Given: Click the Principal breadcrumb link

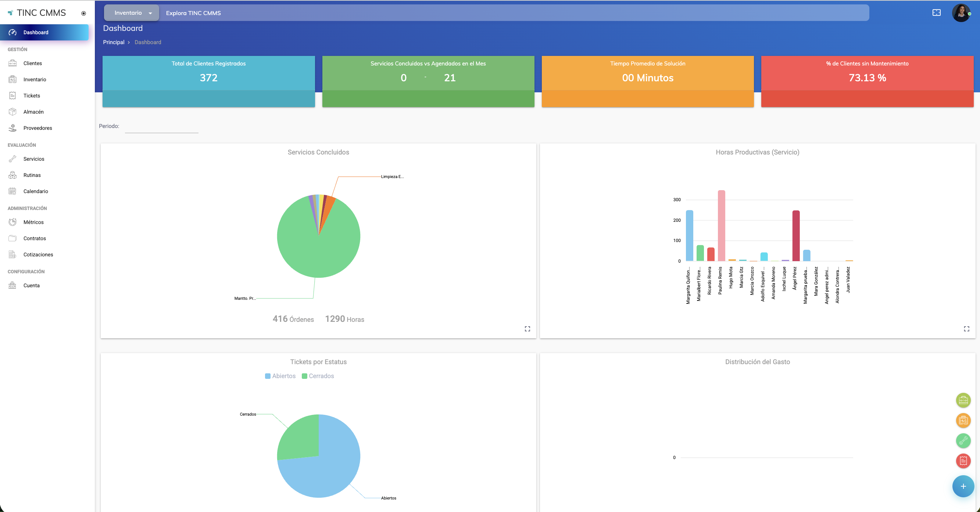Looking at the screenshot, I should click(x=113, y=42).
